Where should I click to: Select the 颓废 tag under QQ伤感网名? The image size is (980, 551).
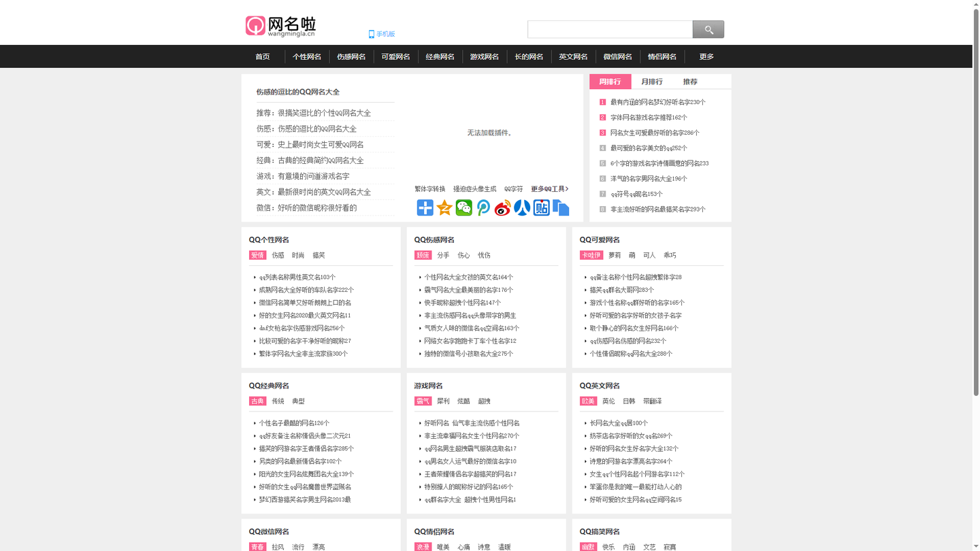[x=423, y=255]
